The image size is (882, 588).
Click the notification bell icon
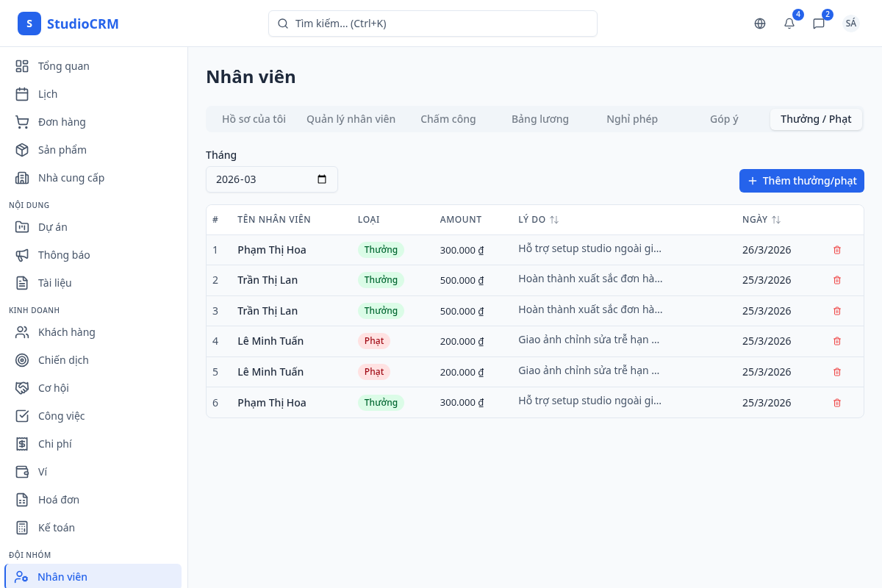789,24
